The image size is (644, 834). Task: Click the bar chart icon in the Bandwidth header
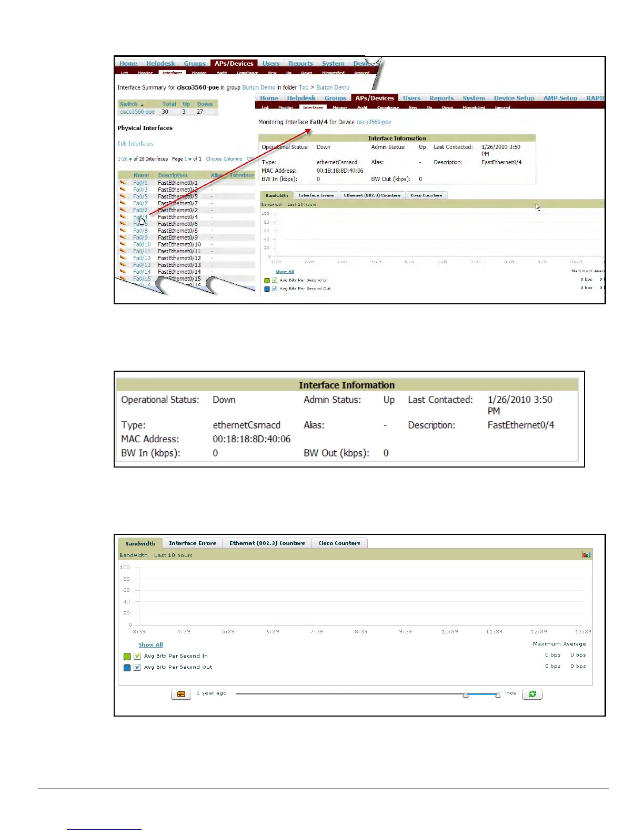coord(587,555)
